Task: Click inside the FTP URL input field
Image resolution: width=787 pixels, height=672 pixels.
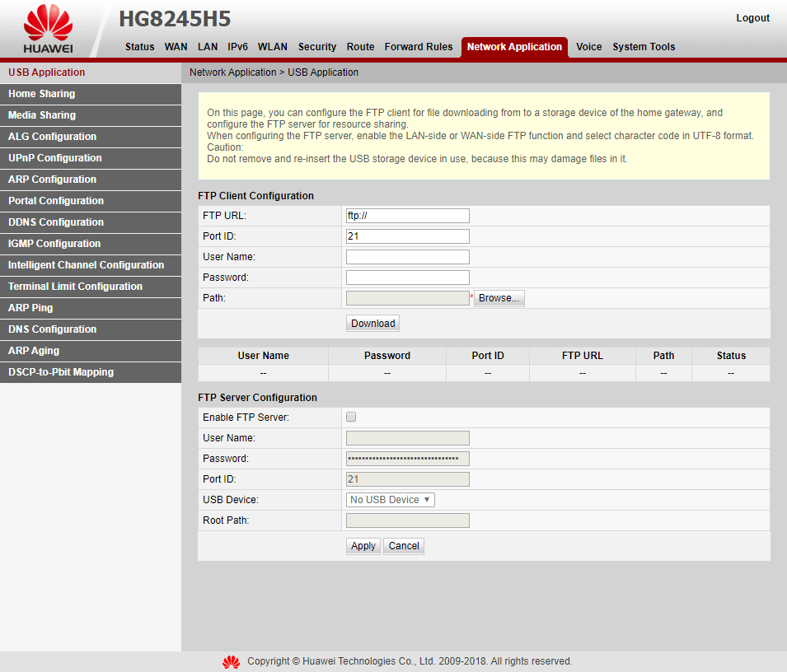Action: click(407, 215)
